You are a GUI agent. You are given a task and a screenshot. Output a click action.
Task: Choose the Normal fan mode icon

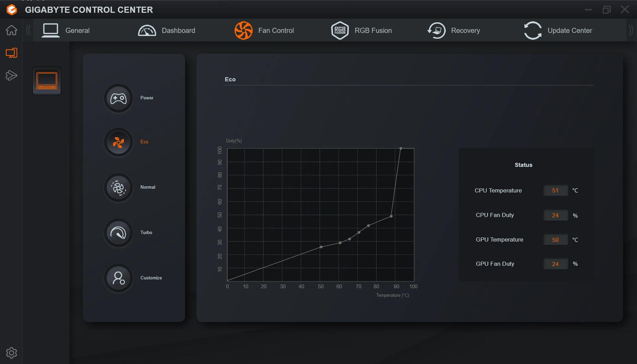(x=118, y=188)
